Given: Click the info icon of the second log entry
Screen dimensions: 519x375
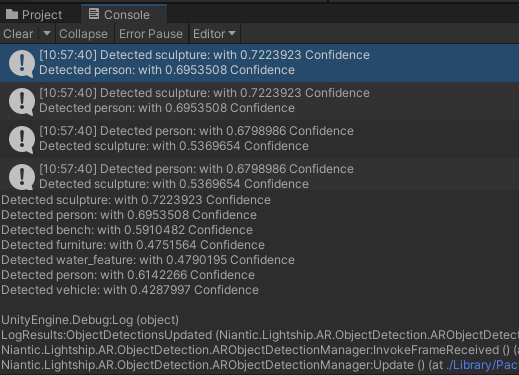Looking at the screenshot, I should (22, 101).
